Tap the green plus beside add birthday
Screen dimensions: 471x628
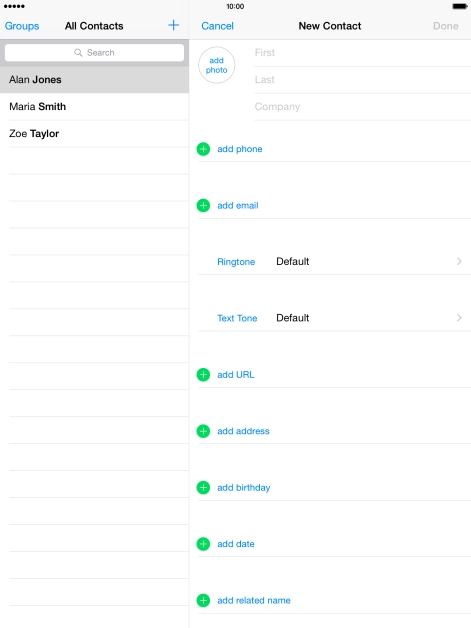pos(203,487)
